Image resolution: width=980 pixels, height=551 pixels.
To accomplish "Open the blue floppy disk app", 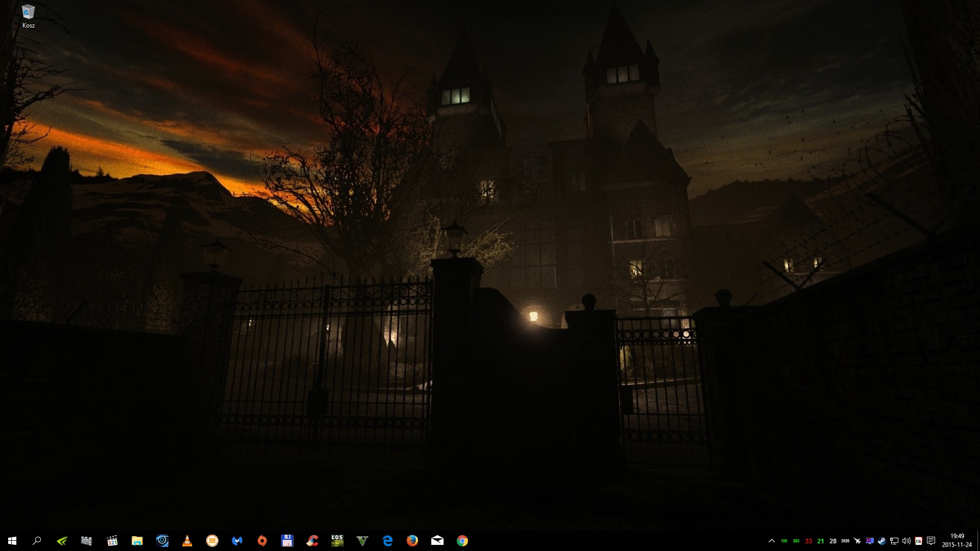I will point(287,541).
